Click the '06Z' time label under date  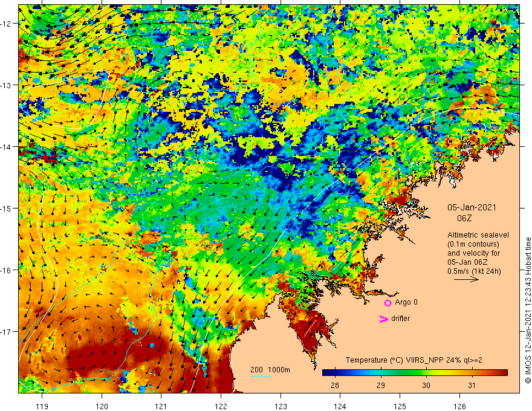464,218
